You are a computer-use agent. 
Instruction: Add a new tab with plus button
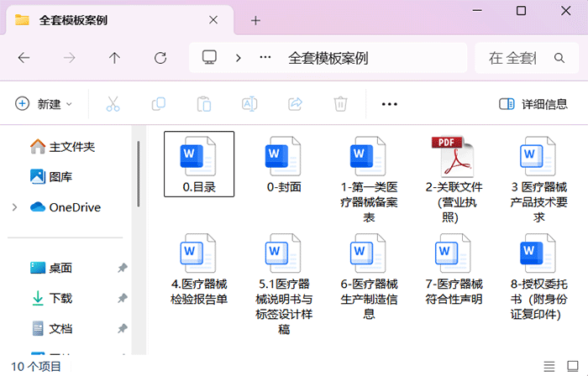[255, 20]
